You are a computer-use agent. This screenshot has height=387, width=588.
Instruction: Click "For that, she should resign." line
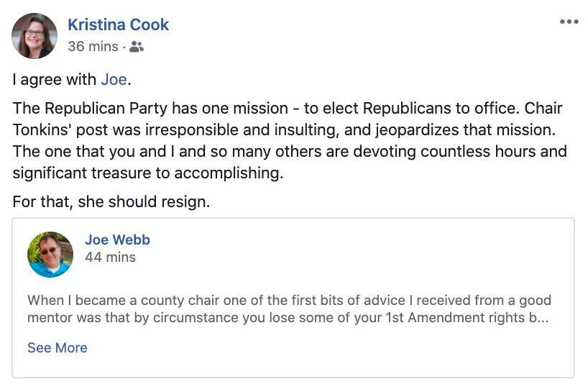(111, 201)
